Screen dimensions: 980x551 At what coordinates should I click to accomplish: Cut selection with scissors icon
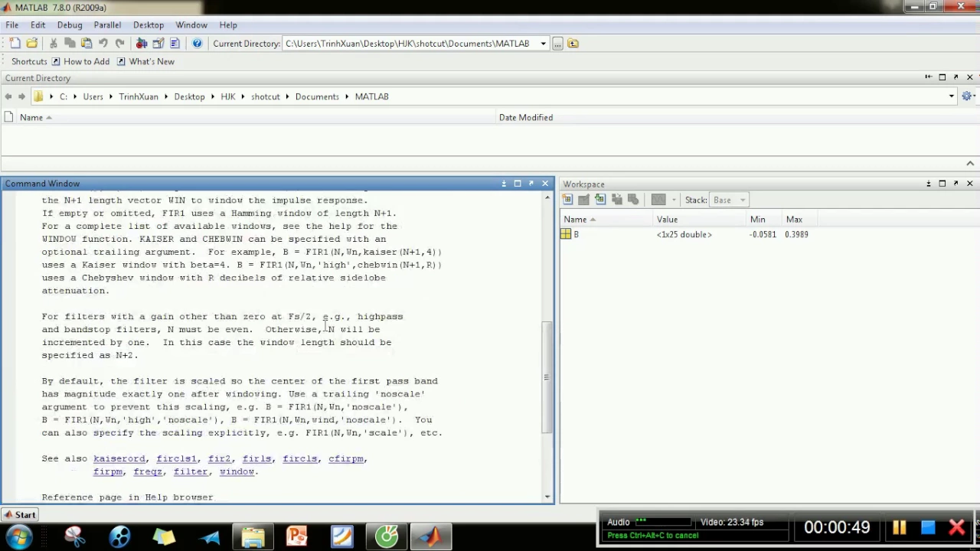pos(54,44)
